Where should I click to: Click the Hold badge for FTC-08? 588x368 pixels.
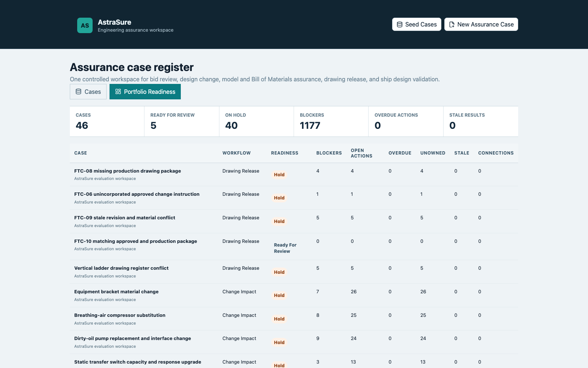coord(279,175)
